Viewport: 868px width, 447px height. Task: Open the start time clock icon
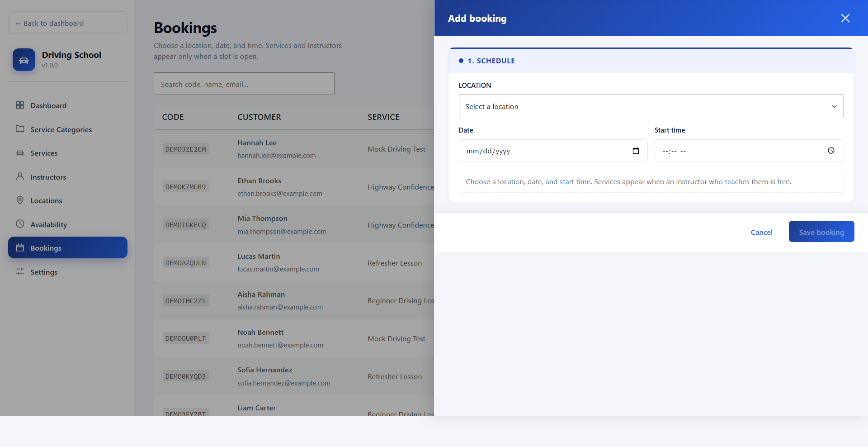point(831,151)
